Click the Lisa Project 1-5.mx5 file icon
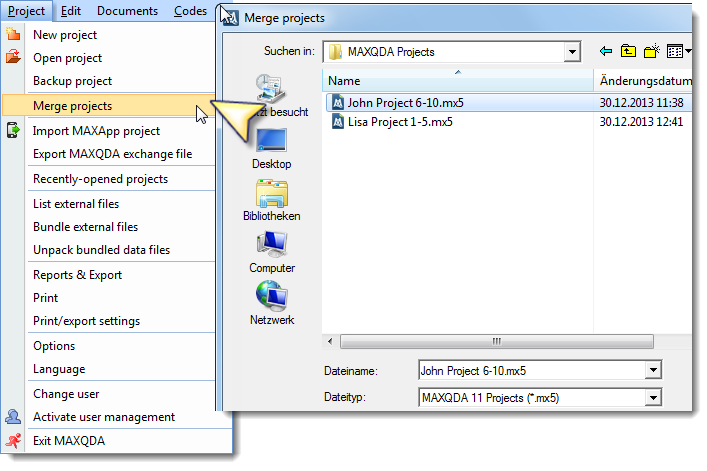This screenshot has height=471, width=707. click(x=338, y=122)
